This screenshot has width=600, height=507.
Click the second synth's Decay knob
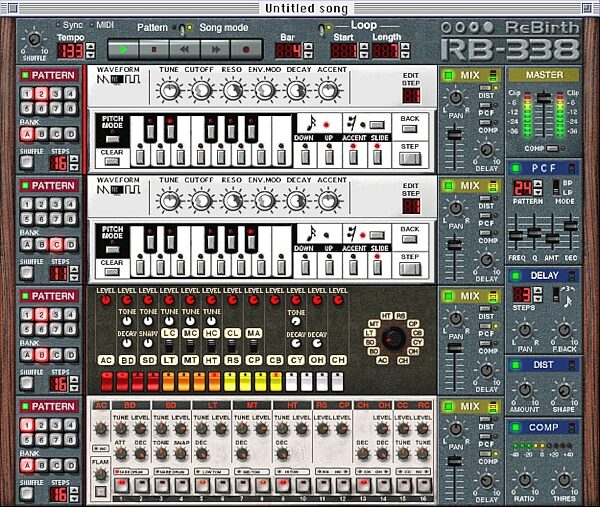[x=296, y=201]
